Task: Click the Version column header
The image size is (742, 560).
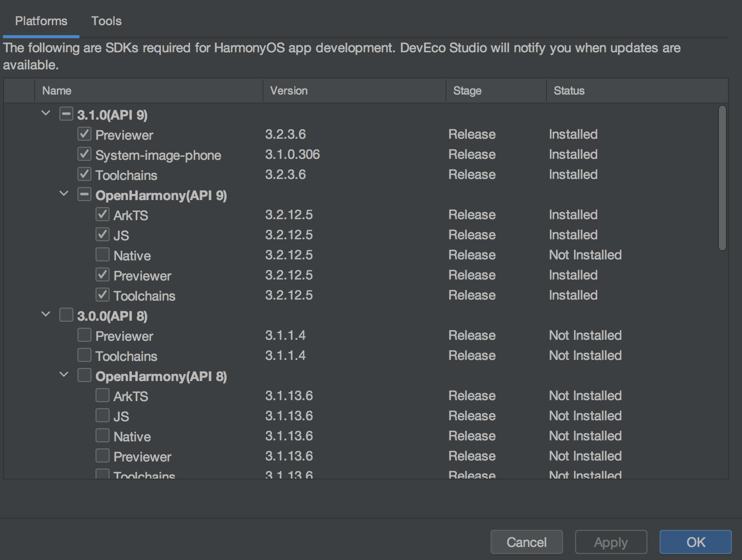Action: pyautogui.click(x=354, y=90)
